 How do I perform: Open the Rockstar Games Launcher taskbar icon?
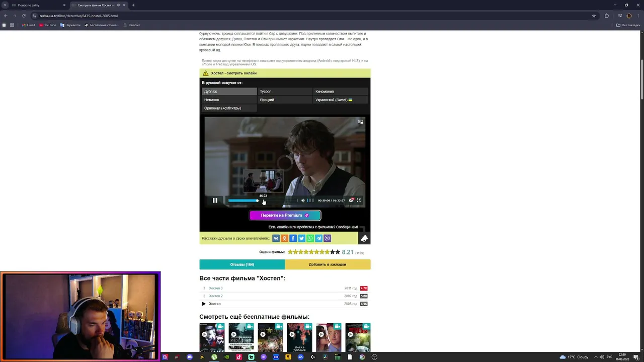click(x=288, y=357)
